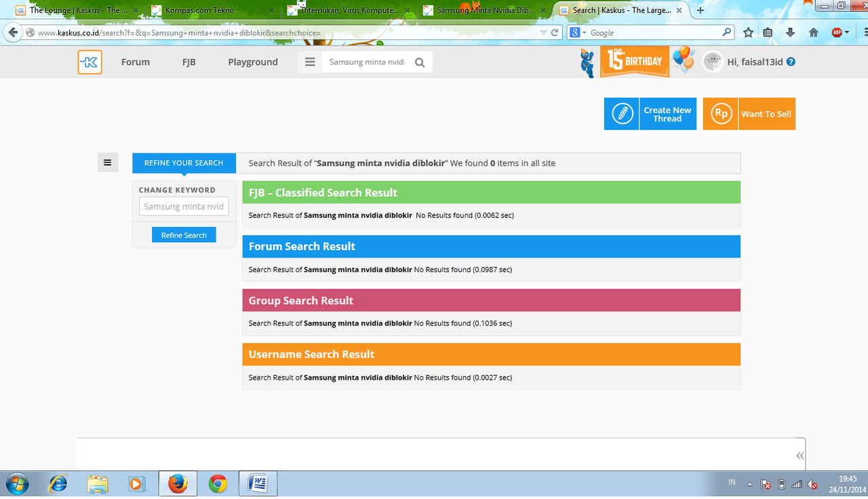Close the Search Kaskus tab

coord(679,10)
